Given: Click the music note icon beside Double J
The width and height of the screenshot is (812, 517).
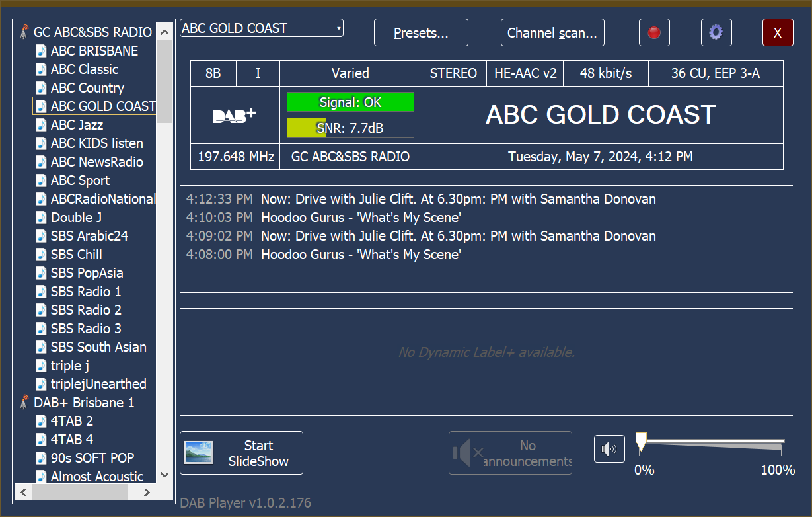Looking at the screenshot, I should point(41,217).
